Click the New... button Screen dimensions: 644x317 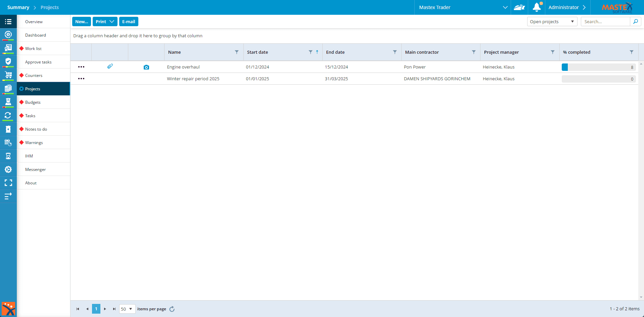(x=82, y=21)
